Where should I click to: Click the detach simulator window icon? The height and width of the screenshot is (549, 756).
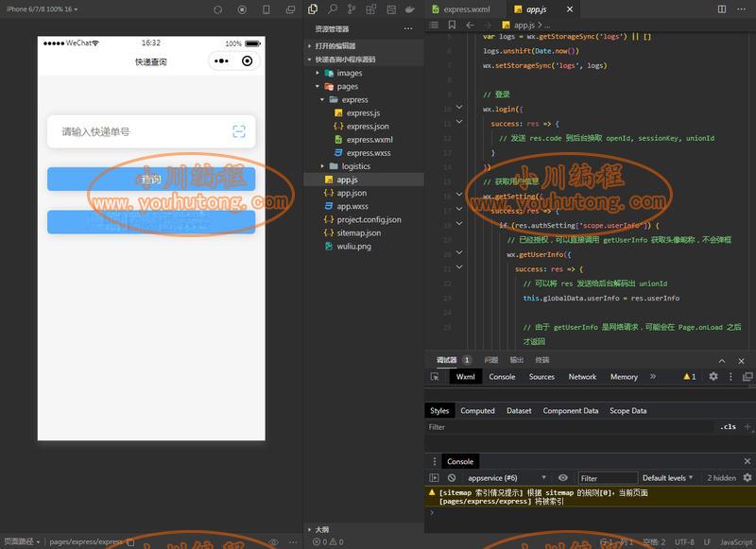click(290, 9)
